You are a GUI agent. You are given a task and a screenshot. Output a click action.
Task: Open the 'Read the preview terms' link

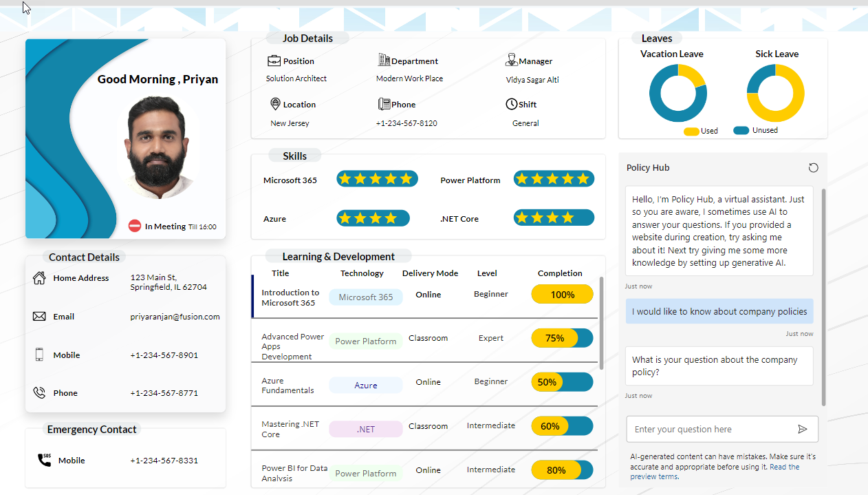[784, 467]
